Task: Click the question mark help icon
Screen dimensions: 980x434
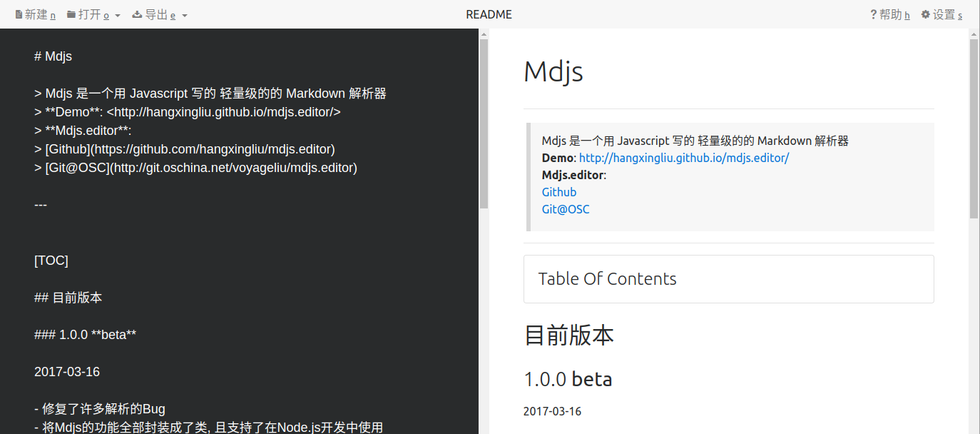Action: (x=873, y=14)
